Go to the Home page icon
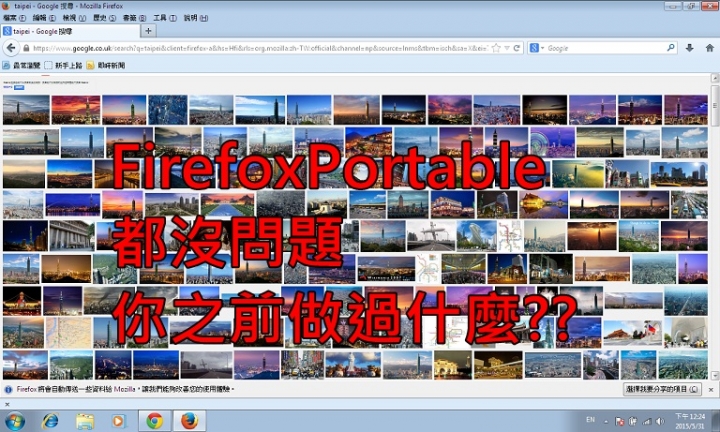 coord(709,48)
